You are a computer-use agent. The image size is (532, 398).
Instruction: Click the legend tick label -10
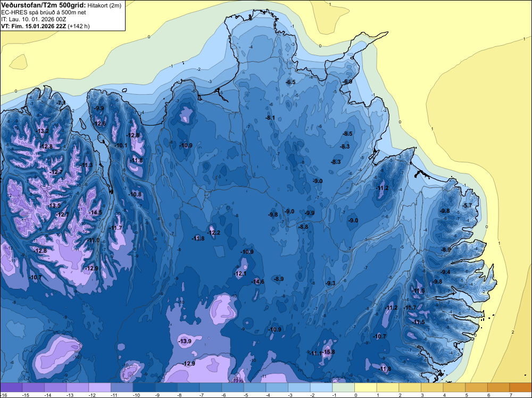tap(136, 395)
